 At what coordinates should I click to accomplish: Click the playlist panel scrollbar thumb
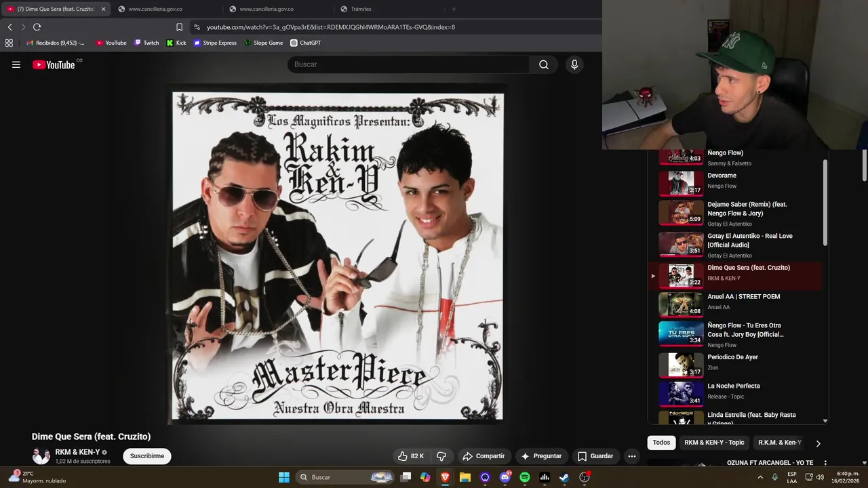pyautogui.click(x=825, y=203)
